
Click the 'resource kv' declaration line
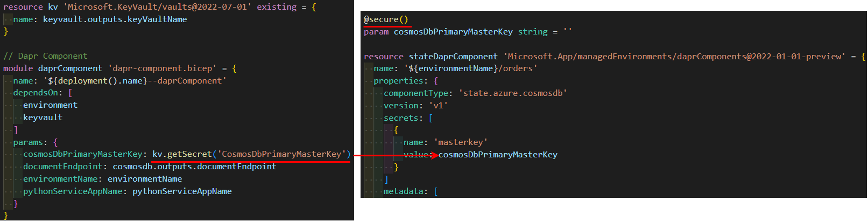coord(160,7)
